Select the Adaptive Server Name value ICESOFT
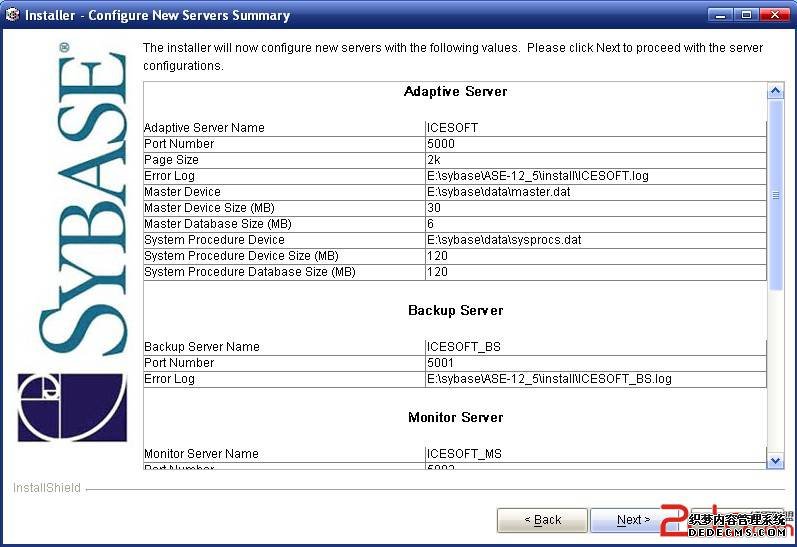Image resolution: width=797 pixels, height=547 pixels. [452, 128]
